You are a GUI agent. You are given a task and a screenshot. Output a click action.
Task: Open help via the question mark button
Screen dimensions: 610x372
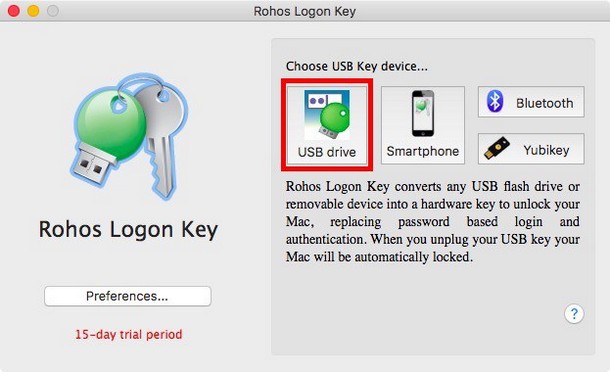574,314
